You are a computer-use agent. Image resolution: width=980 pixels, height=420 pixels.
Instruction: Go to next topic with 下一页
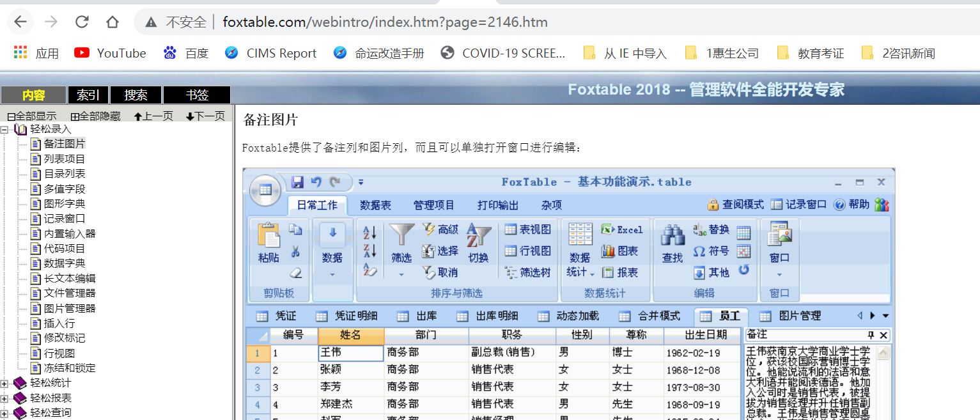coord(205,116)
